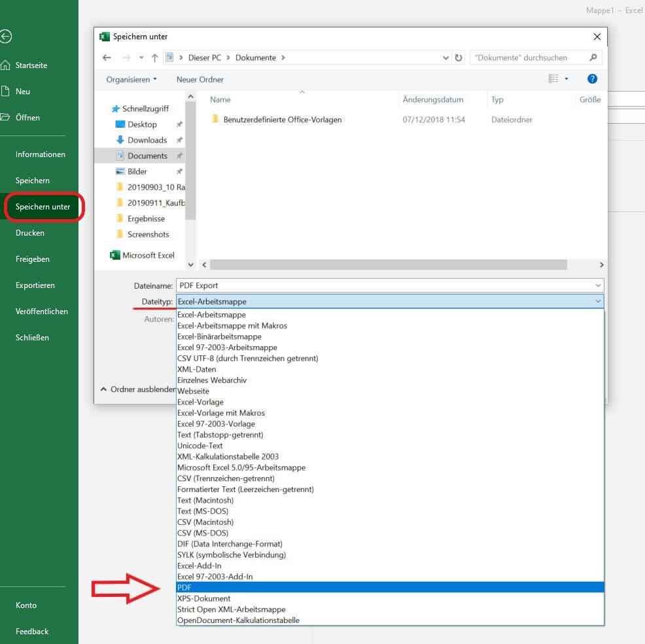
Task: Click the view layout icon
Action: (x=553, y=79)
